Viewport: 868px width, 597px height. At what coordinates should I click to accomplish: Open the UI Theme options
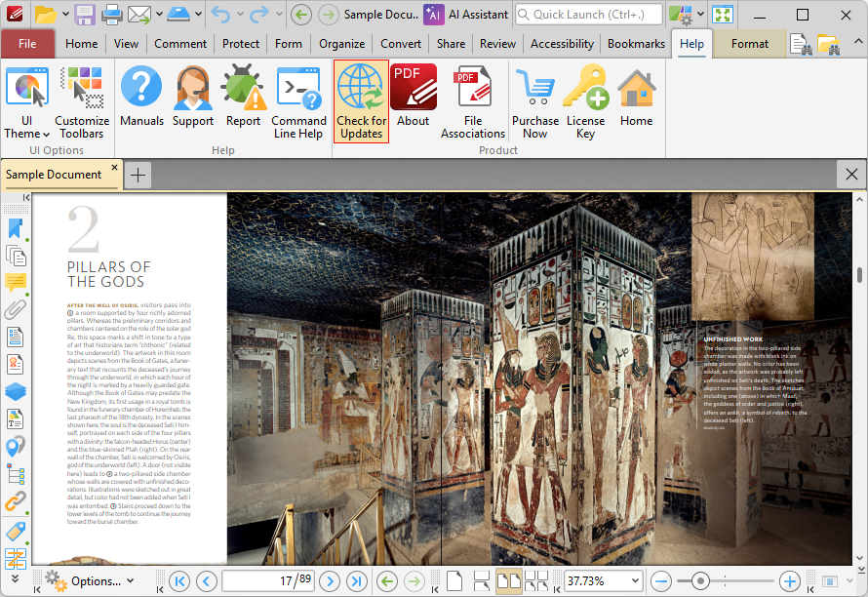click(x=27, y=102)
